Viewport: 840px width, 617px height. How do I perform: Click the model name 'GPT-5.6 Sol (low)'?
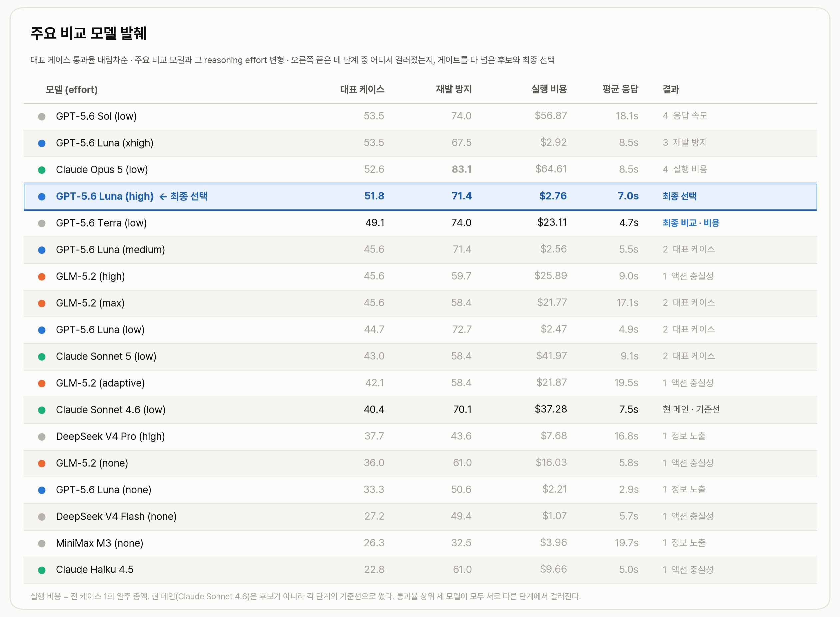tap(96, 116)
